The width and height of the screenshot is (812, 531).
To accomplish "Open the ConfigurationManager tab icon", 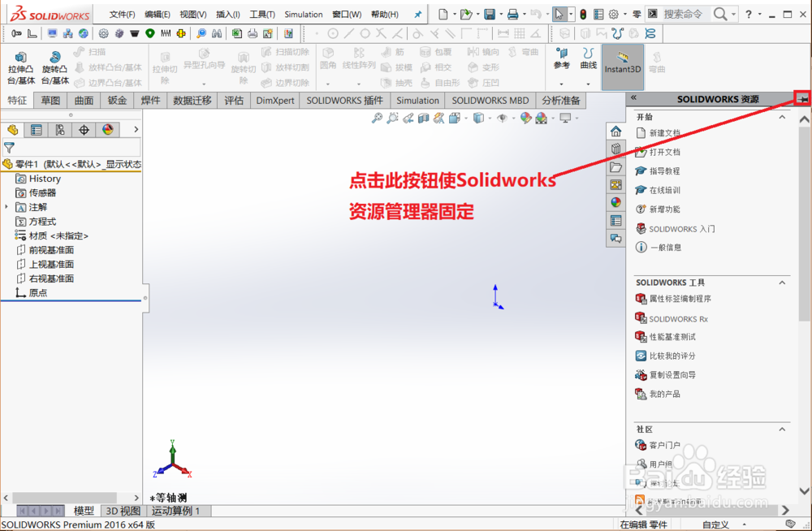I will pyautogui.click(x=60, y=130).
